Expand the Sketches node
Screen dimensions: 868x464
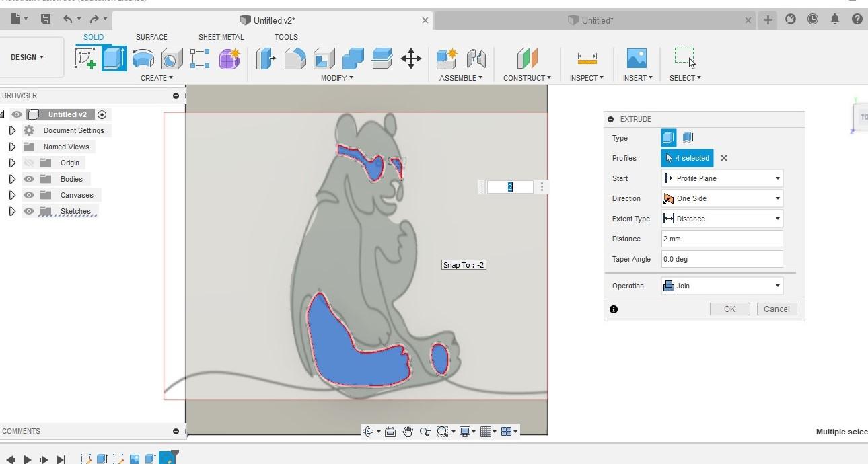coord(12,211)
